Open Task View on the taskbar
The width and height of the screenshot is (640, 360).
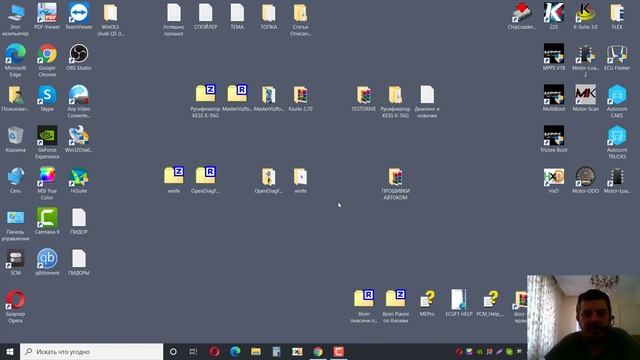click(x=193, y=351)
